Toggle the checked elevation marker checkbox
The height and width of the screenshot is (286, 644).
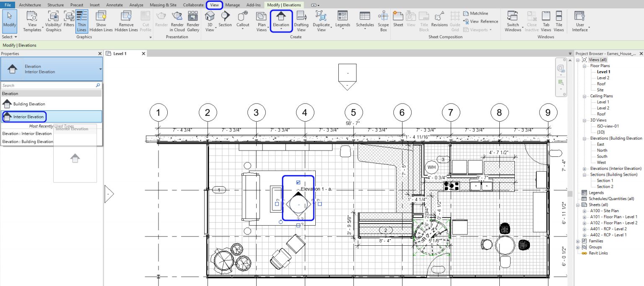[x=298, y=182]
